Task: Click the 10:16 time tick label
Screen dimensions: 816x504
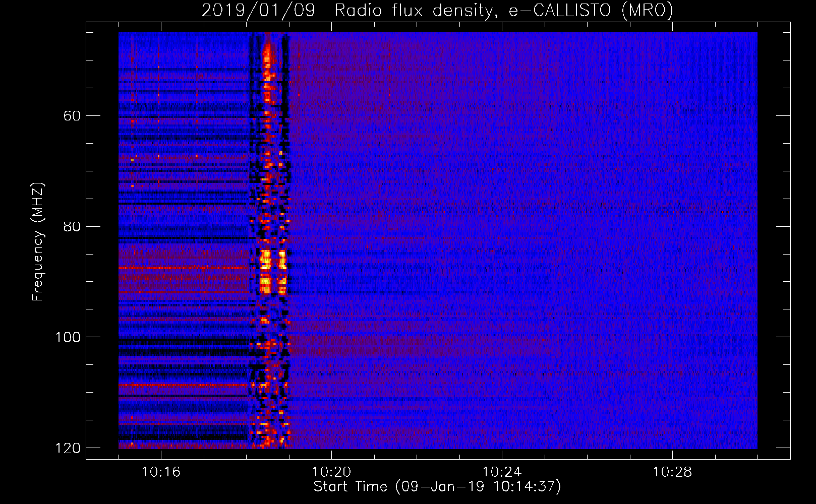Action: pyautogui.click(x=161, y=472)
